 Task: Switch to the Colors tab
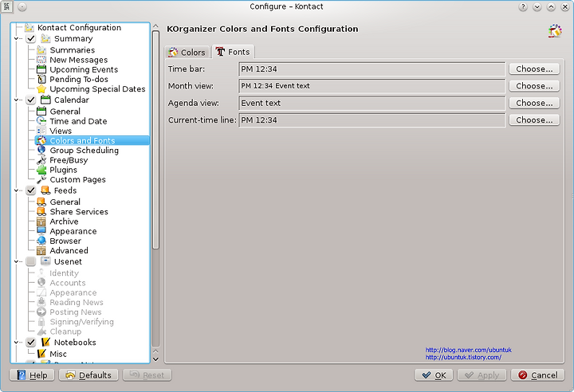coord(187,53)
